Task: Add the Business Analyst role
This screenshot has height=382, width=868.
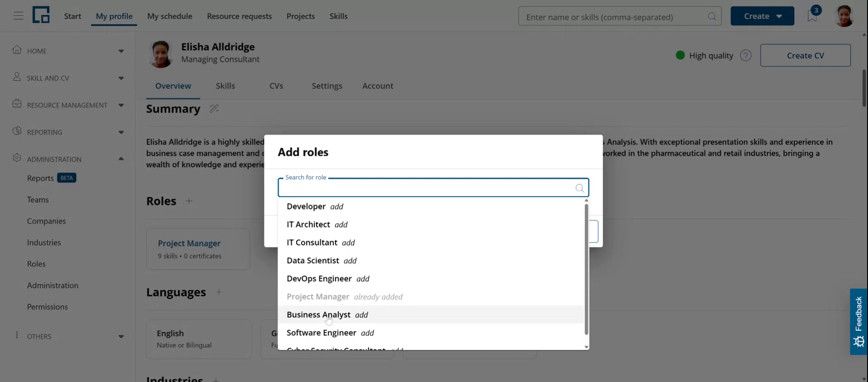Action: click(x=431, y=315)
